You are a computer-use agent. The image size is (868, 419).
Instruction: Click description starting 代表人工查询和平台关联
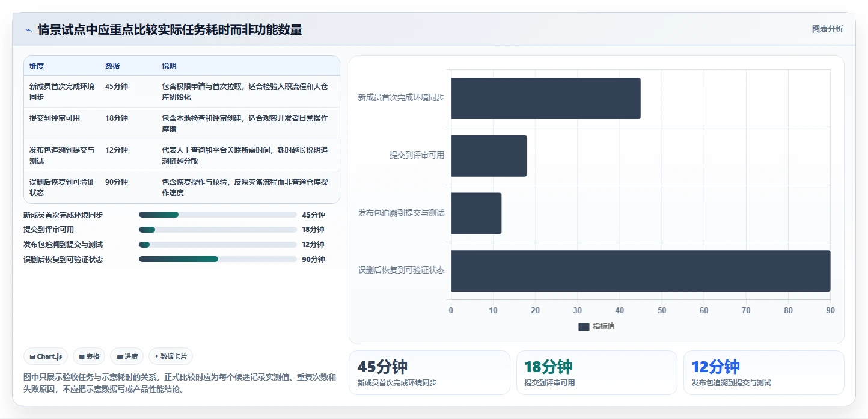245,155
